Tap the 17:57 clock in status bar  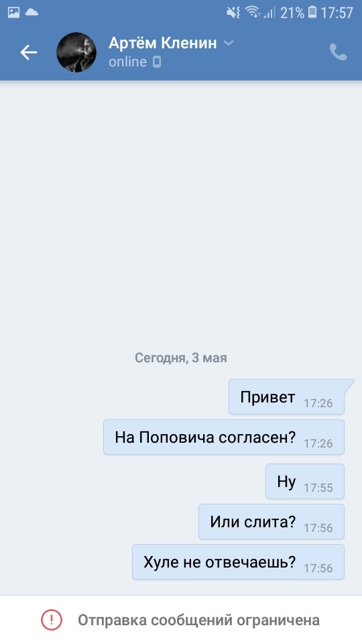coord(337,13)
